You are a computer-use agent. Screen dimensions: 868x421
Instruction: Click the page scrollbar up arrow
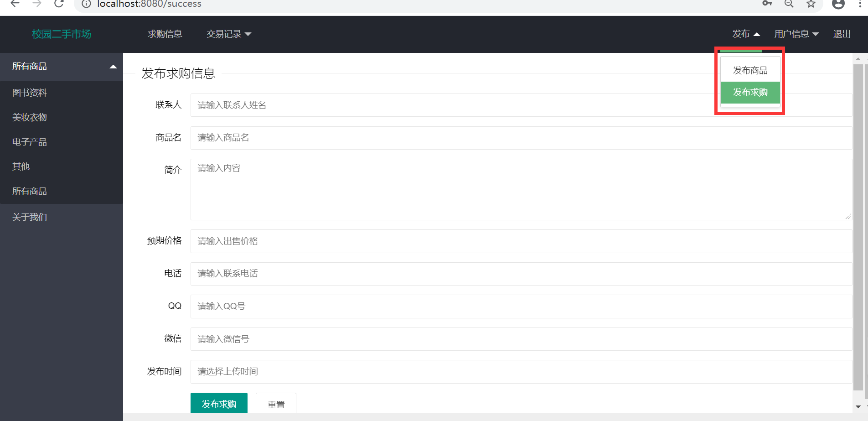click(x=858, y=59)
